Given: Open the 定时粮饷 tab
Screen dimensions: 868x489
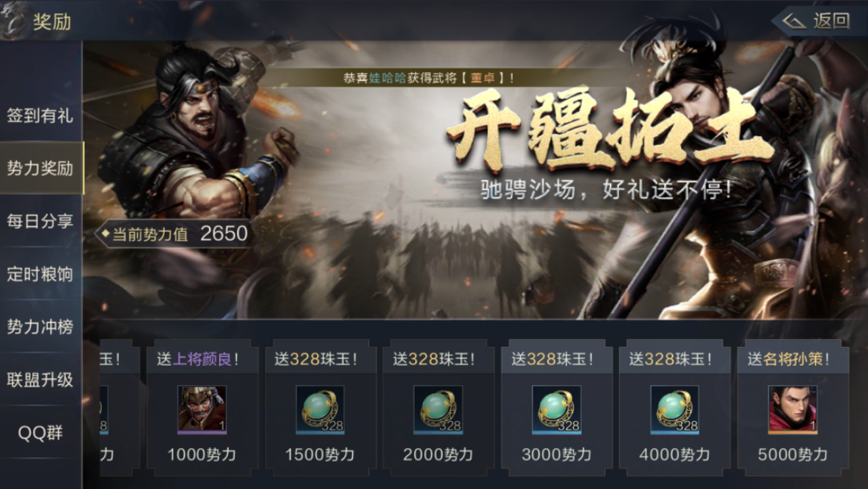Looking at the screenshot, I should point(40,274).
